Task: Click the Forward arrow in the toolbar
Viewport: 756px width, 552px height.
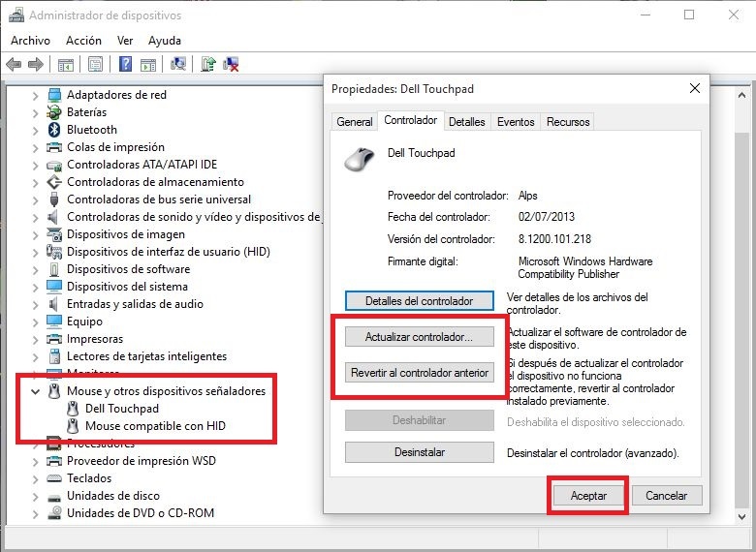Action: coord(36,64)
